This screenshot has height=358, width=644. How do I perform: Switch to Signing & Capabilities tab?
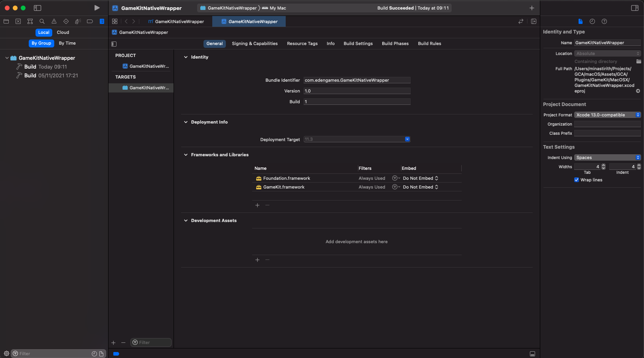(x=255, y=44)
